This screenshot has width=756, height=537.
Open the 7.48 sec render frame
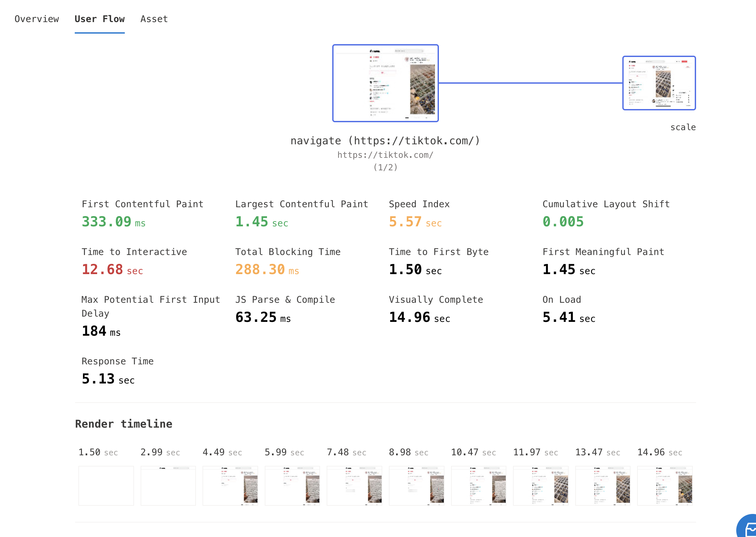(355, 485)
